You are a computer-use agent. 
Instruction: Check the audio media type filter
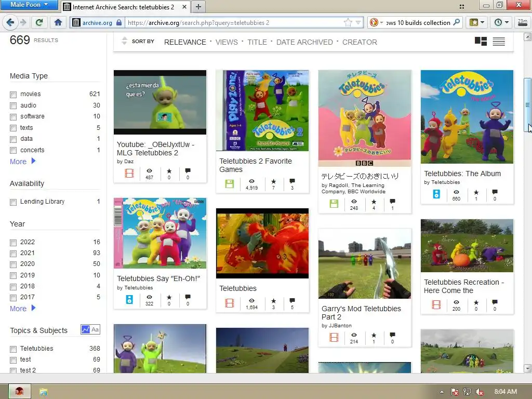tap(13, 106)
